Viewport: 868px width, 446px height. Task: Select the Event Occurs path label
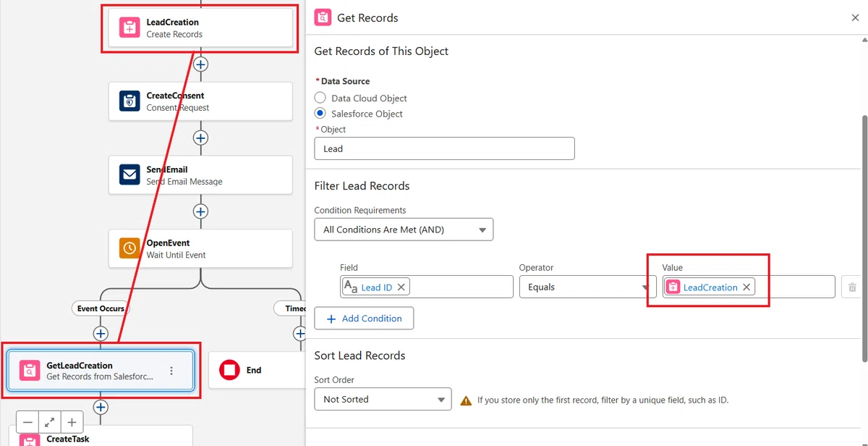tap(101, 308)
